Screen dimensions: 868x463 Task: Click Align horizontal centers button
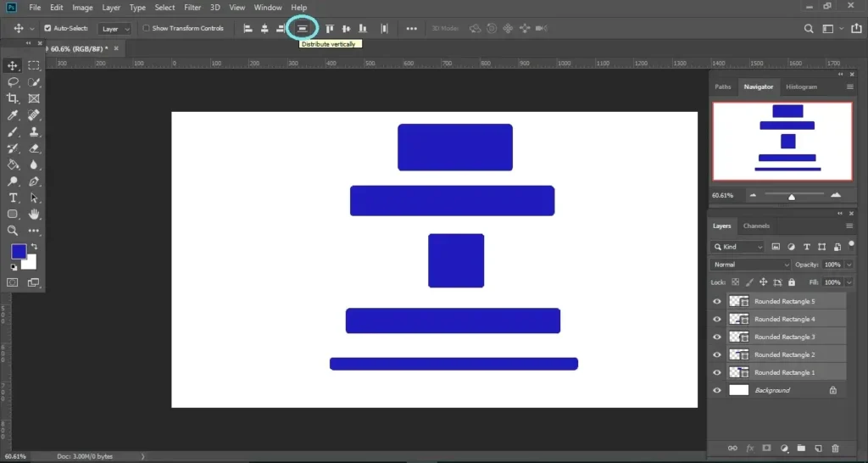[264, 28]
